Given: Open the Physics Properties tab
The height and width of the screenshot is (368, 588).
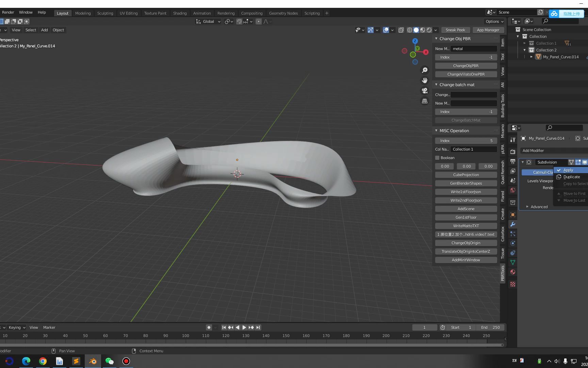Looking at the screenshot, I should [513, 243].
